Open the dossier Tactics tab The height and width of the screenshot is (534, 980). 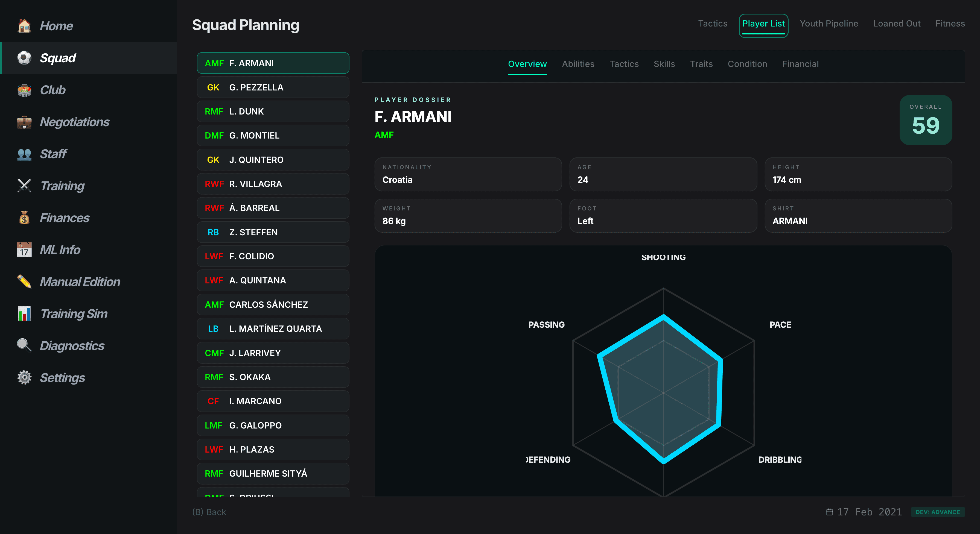coord(624,64)
